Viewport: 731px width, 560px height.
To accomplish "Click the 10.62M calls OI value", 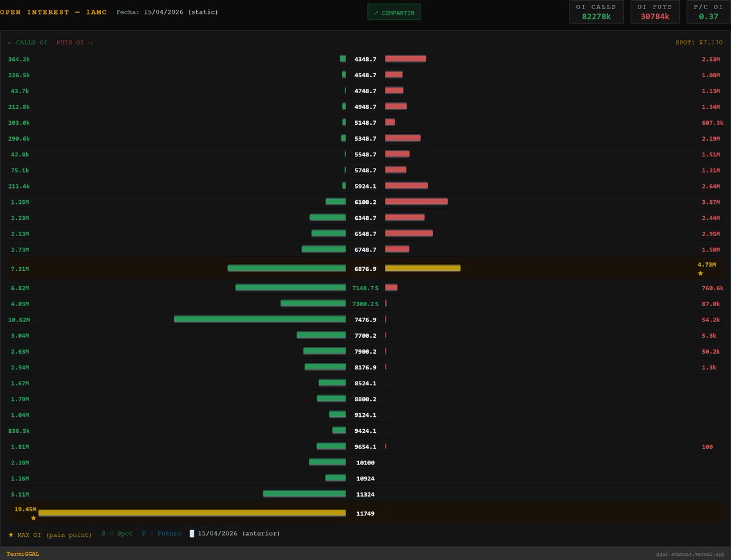I will (20, 319).
